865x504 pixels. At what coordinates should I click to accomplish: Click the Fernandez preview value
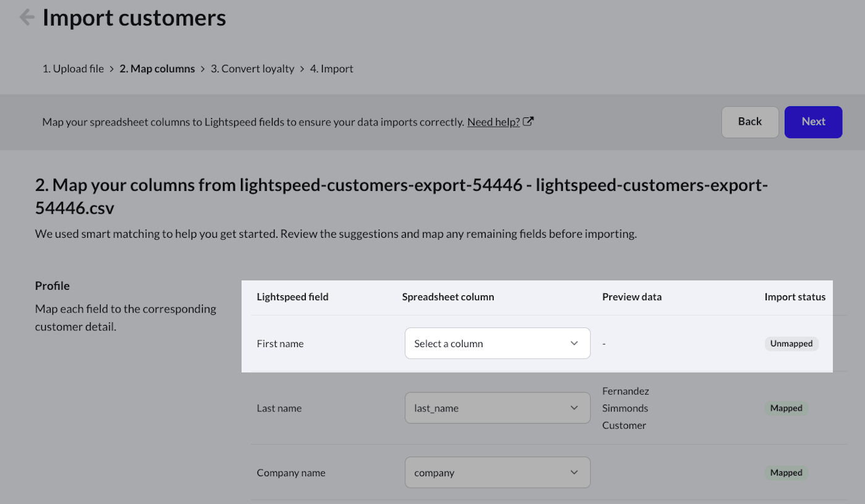[626, 391]
